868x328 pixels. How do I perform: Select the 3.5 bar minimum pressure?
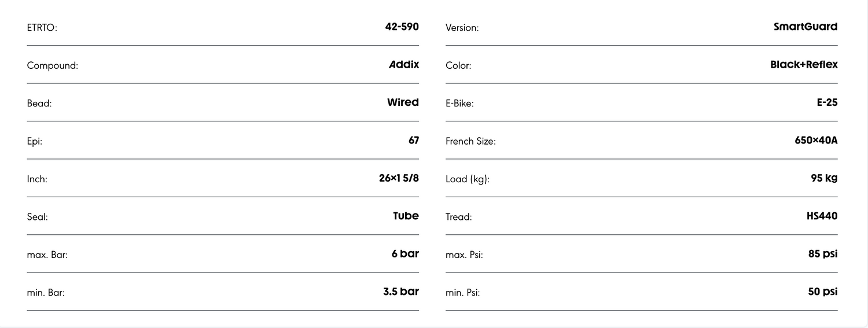(x=400, y=292)
